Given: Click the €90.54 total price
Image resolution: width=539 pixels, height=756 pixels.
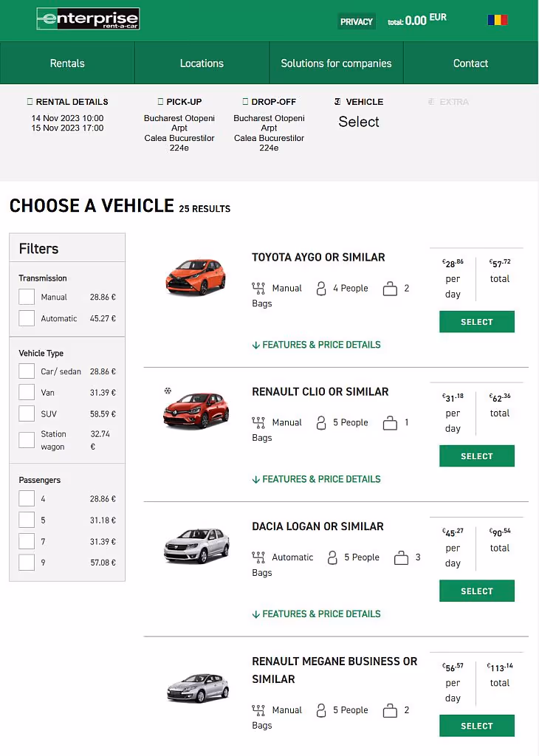Looking at the screenshot, I should click(x=500, y=532).
